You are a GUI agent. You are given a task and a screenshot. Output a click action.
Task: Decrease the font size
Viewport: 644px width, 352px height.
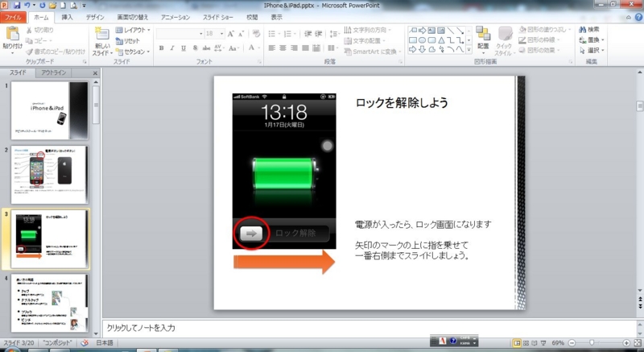[241, 34]
